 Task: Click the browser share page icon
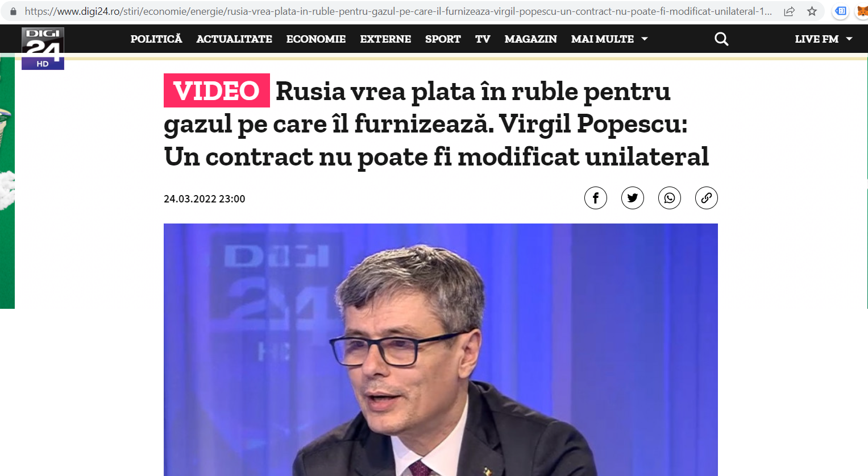(x=789, y=11)
